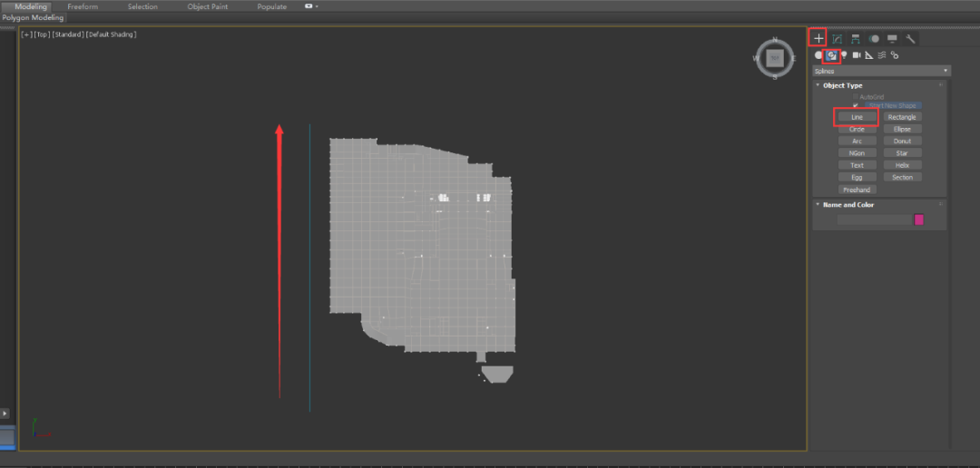Screen dimensions: 980x468
Task: Open the Display tab in command panel
Action: tap(892, 39)
